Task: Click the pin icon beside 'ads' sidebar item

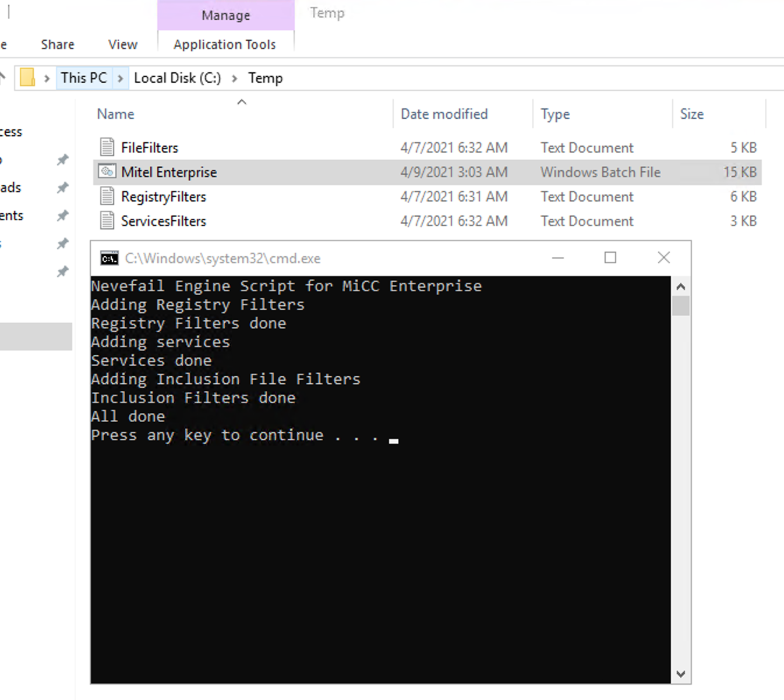Action: pos(62,188)
